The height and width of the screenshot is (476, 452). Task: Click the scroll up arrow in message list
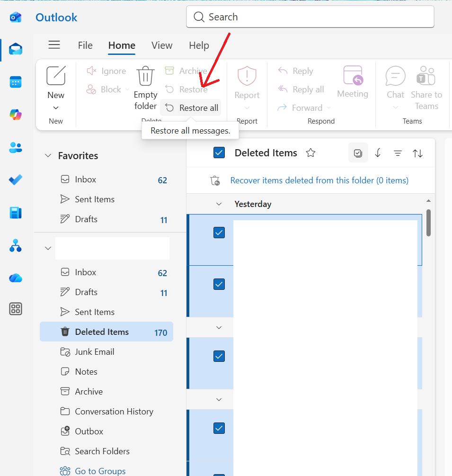[x=428, y=201]
